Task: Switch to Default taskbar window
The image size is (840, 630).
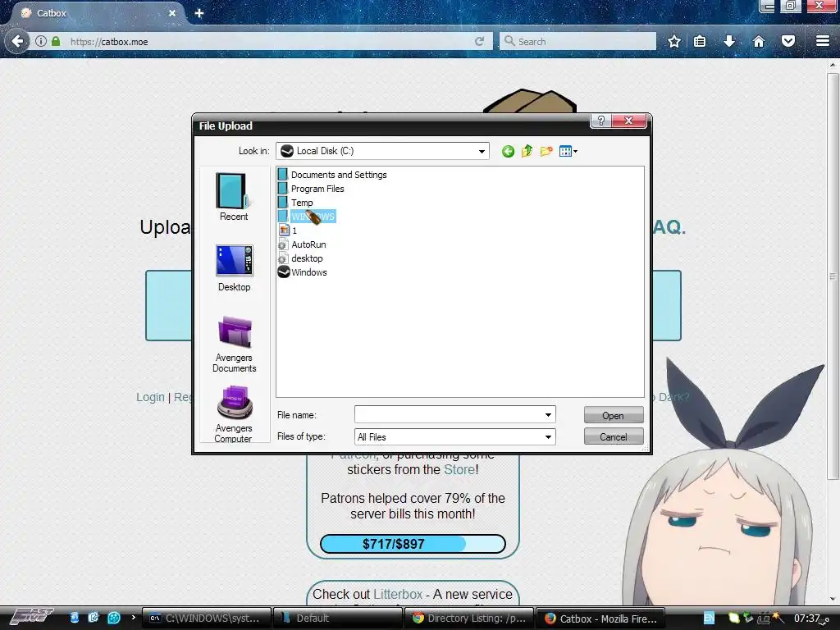Action: [337, 619]
